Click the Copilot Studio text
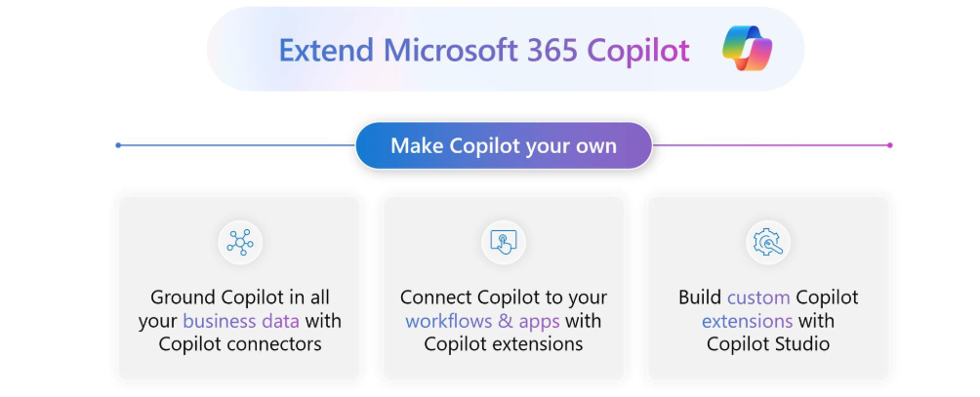 768,344
